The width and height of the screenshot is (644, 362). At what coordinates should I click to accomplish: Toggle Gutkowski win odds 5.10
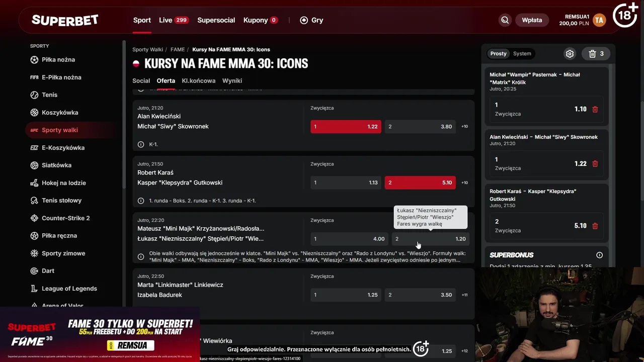(x=420, y=183)
